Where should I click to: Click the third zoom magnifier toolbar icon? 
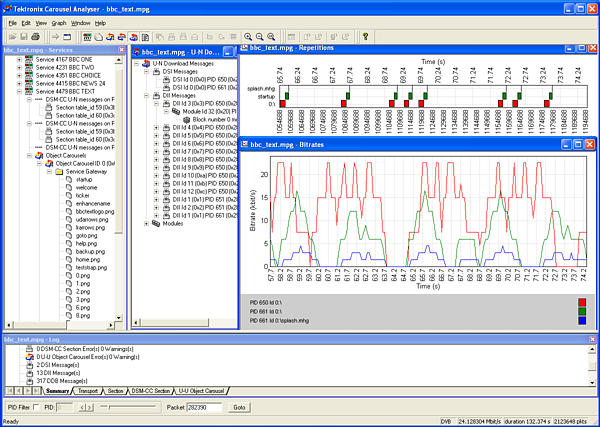[271, 37]
